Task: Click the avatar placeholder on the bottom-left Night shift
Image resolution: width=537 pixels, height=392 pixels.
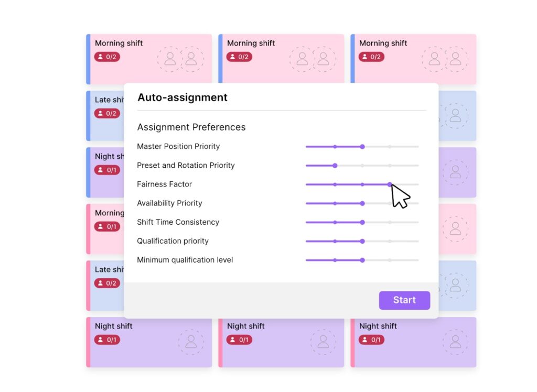Action: click(x=191, y=341)
